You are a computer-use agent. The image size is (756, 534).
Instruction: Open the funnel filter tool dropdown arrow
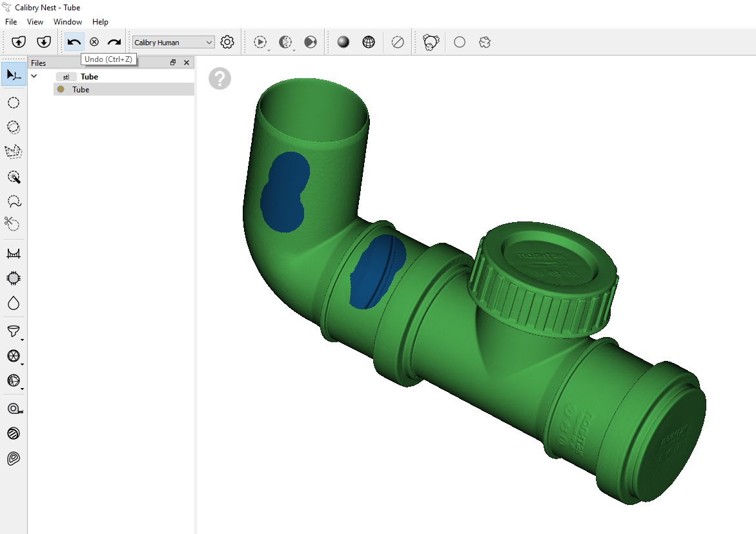click(23, 340)
